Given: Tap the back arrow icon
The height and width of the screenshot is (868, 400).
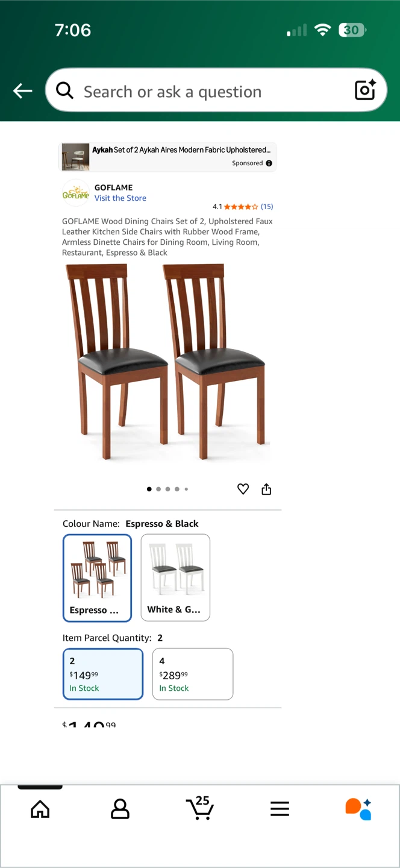Looking at the screenshot, I should pos(23,91).
